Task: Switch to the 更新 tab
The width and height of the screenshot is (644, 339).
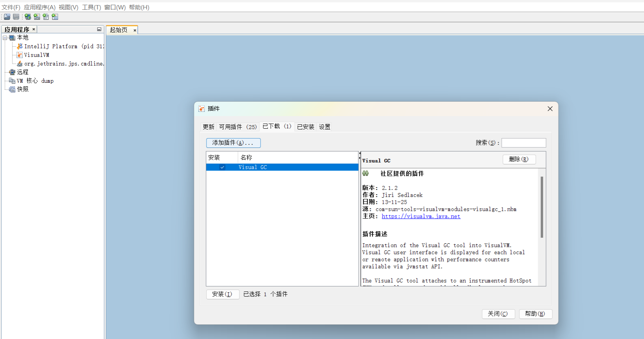Action: pos(209,127)
